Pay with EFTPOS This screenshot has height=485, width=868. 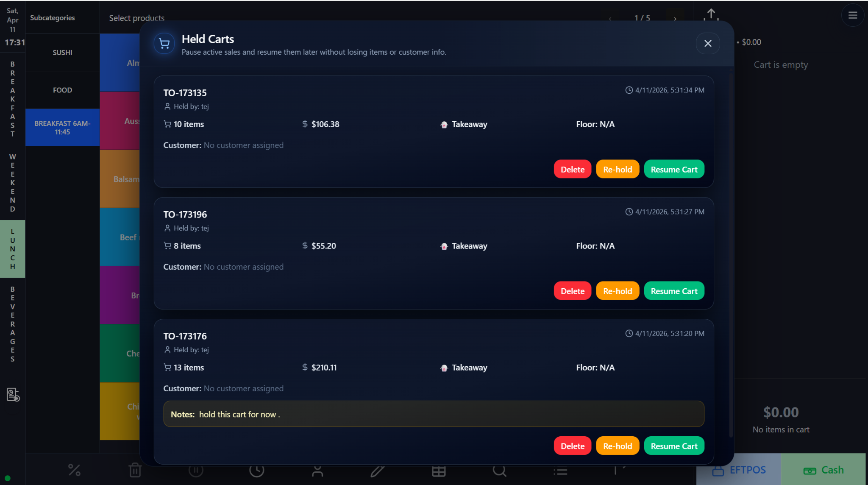[739, 469]
